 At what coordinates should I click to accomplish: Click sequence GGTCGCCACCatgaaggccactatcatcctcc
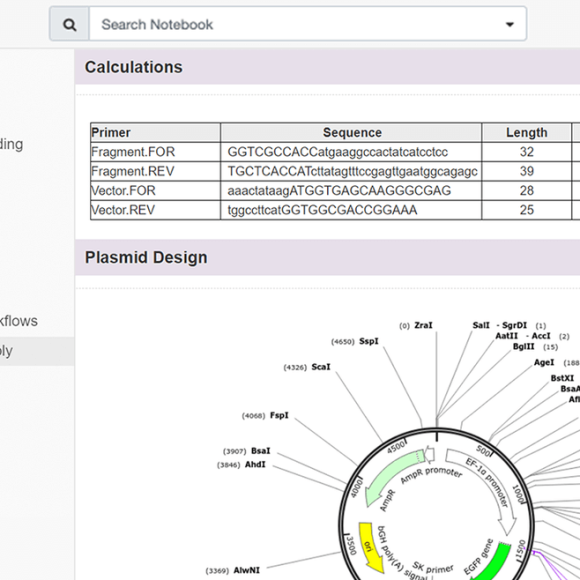pos(337,152)
